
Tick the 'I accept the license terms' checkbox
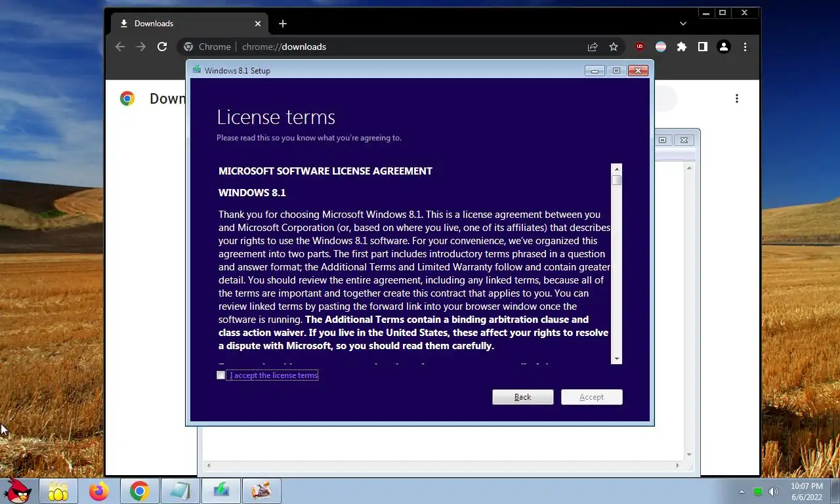[x=221, y=375]
